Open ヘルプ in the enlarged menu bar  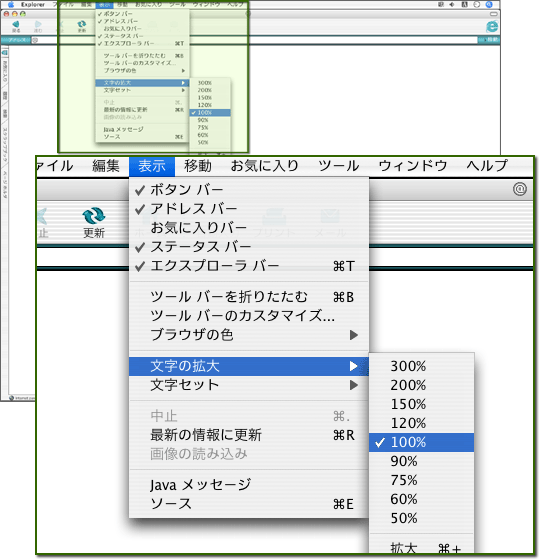point(487,166)
